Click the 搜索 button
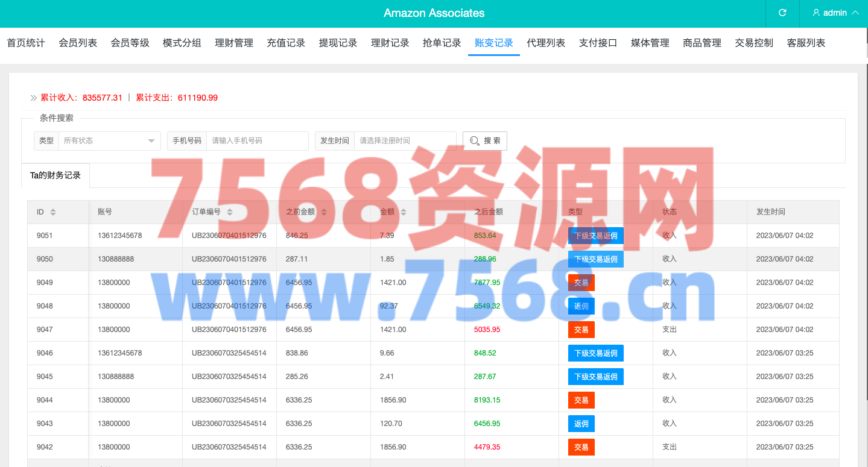Image resolution: width=868 pixels, height=467 pixels. point(484,140)
